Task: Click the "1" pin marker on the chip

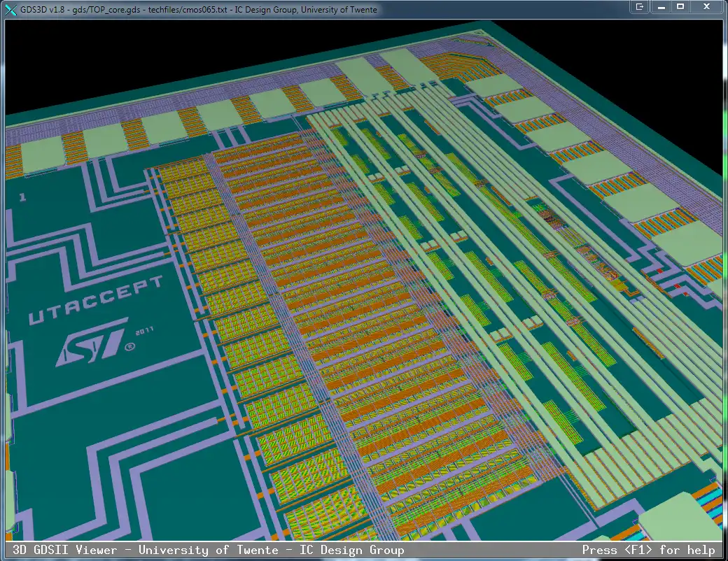Action: click(x=22, y=198)
